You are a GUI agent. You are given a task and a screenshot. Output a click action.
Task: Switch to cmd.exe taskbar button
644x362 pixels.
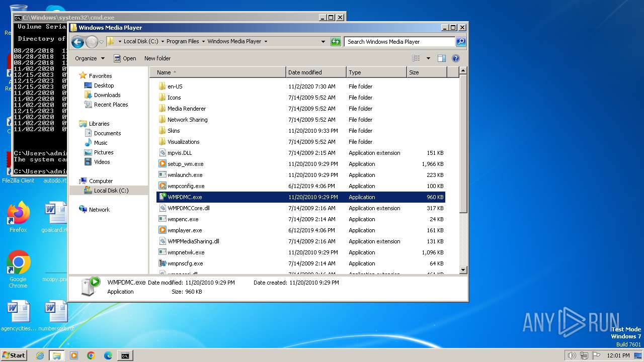click(x=125, y=355)
